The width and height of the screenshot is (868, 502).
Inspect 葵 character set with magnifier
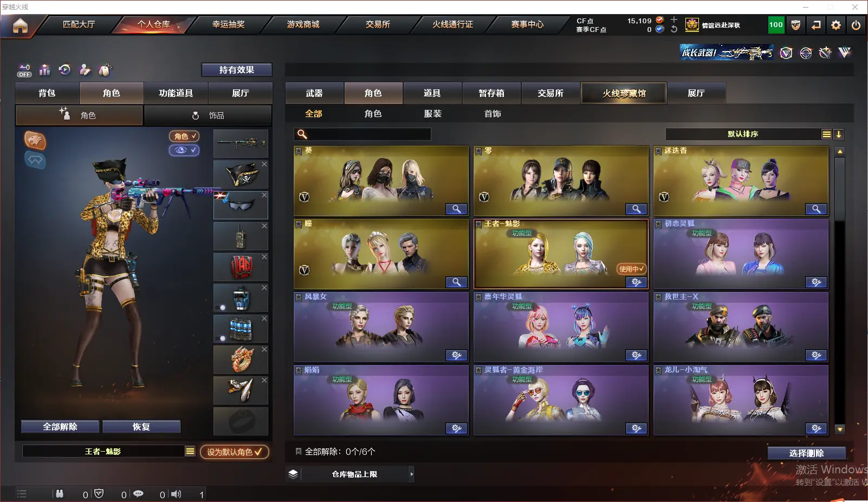pyautogui.click(x=456, y=209)
